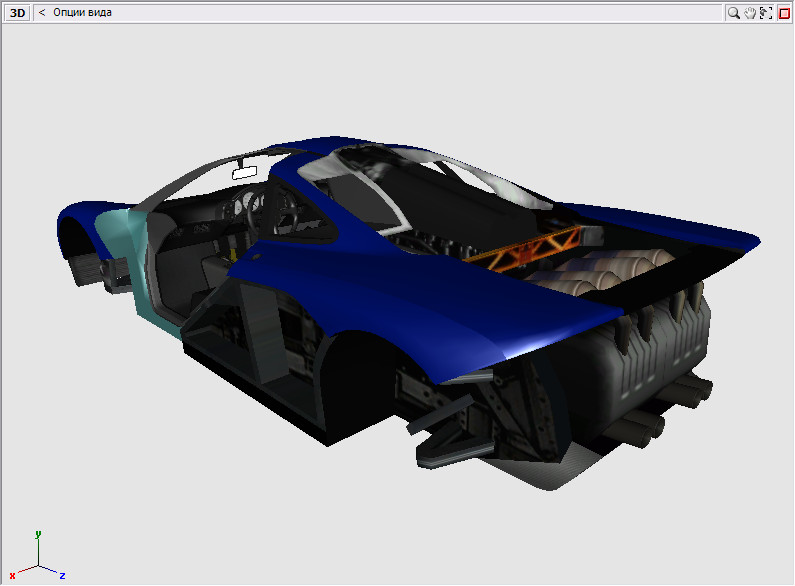
Task: Select the hand pan tool
Action: 750,13
